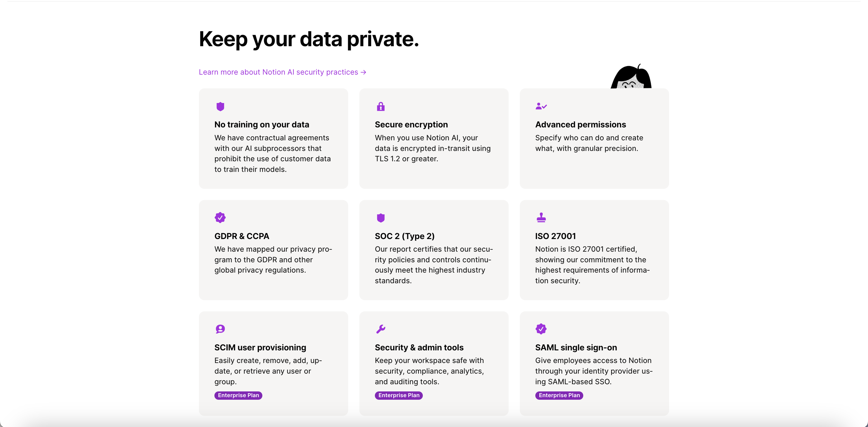Viewport: 868px width, 427px height.
Task: Click the shield icon above SOC 2
Action: [380, 218]
